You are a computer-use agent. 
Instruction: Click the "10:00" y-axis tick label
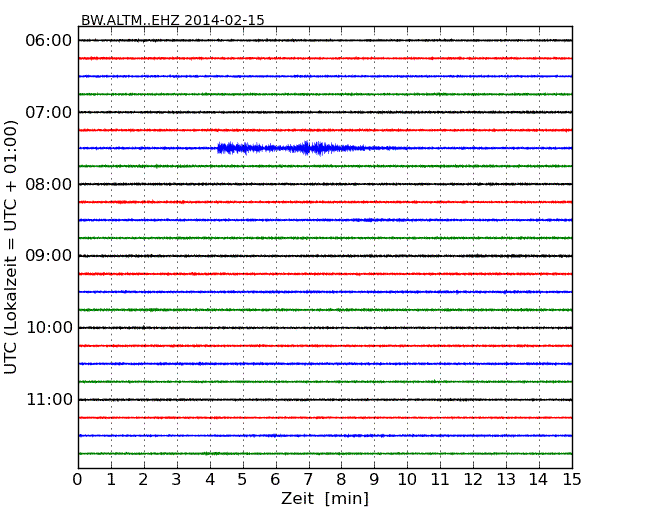(x=49, y=328)
